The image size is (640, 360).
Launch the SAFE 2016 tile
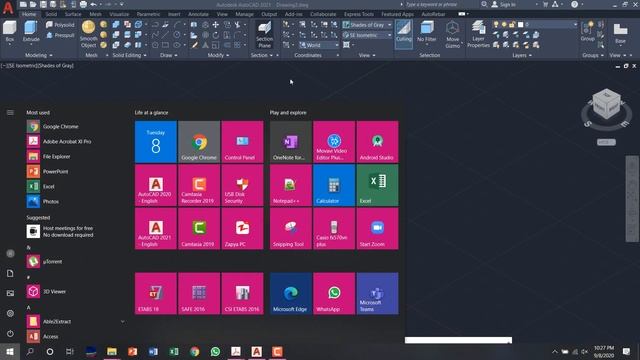pyautogui.click(x=199, y=293)
